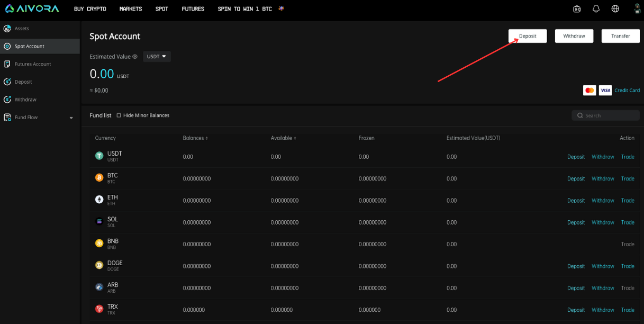Click the Fund Flow sidebar icon
Viewport: 644px width, 324px height.
(7, 118)
